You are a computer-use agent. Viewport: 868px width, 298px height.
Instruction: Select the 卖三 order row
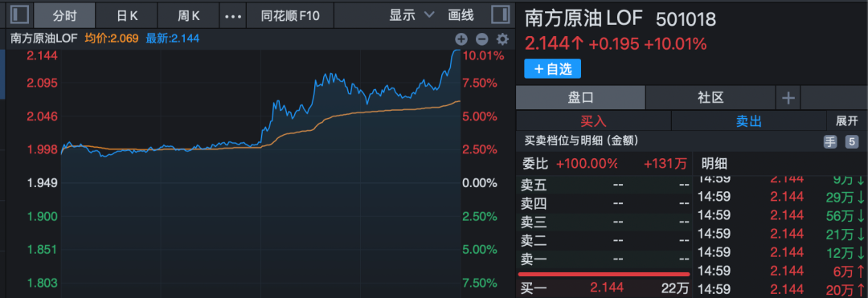click(x=604, y=222)
